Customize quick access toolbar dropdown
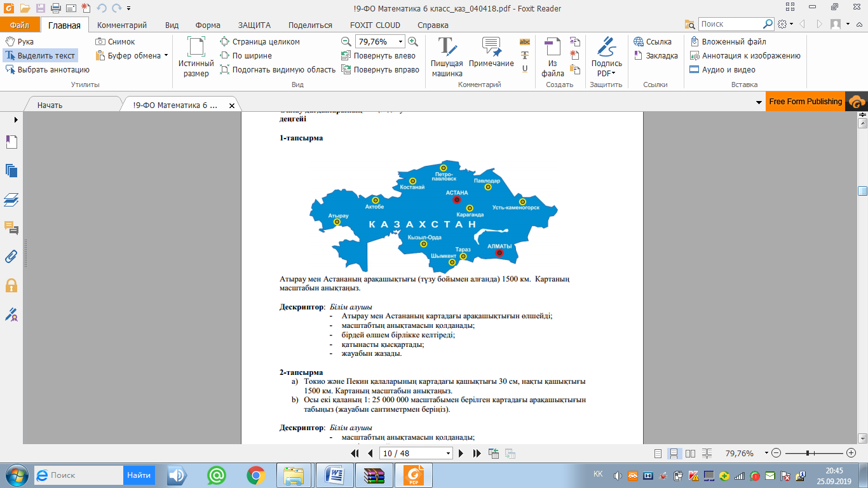This screenshot has width=868, height=488. [129, 8]
